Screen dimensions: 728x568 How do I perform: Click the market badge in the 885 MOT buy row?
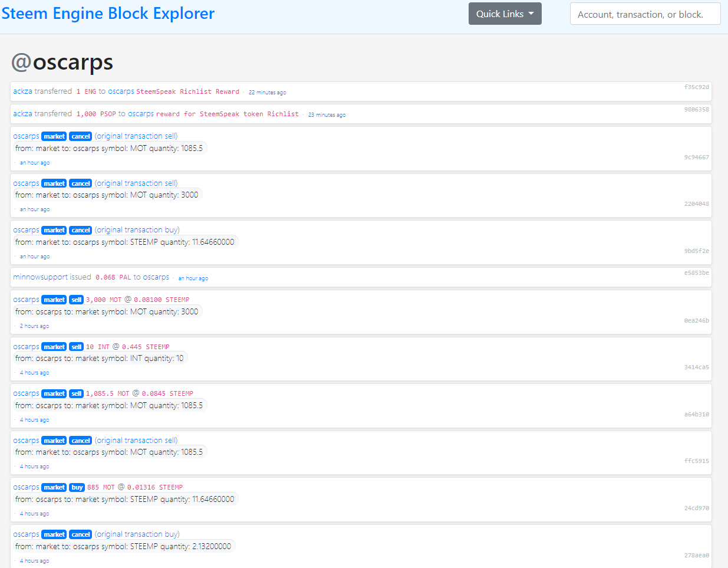click(54, 487)
